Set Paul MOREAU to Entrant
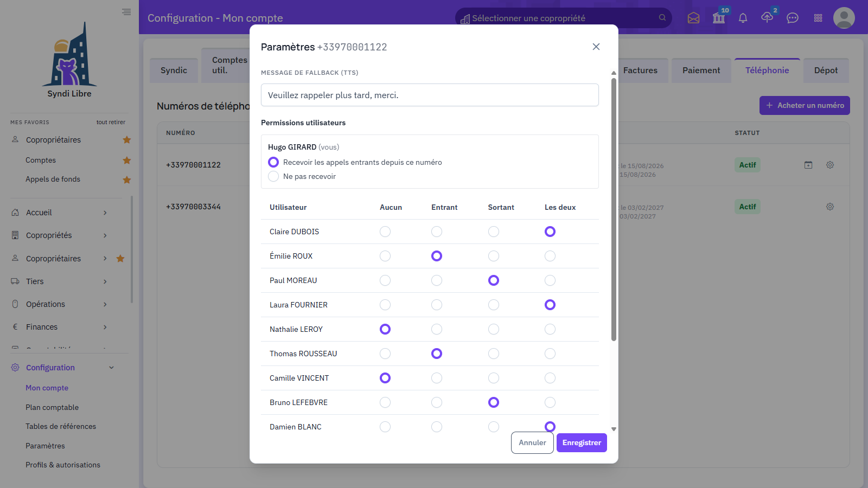The width and height of the screenshot is (868, 488). point(437,280)
